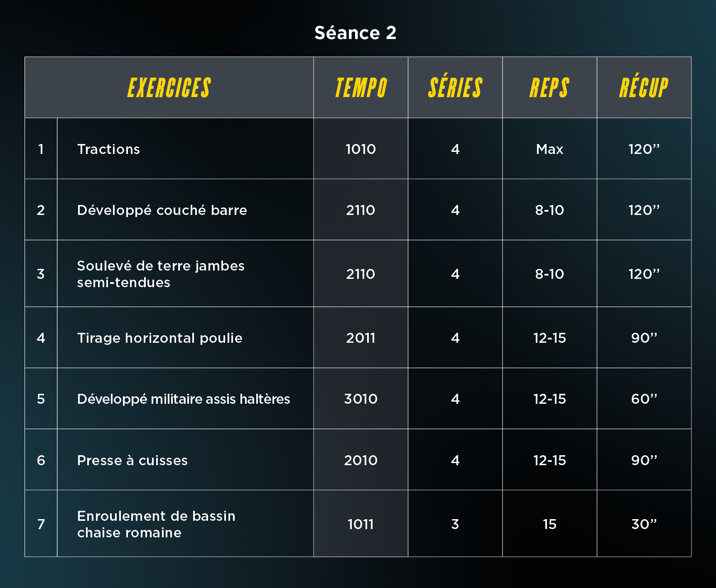The image size is (716, 588).
Task: Click the 30” recovery cell
Action: (644, 524)
